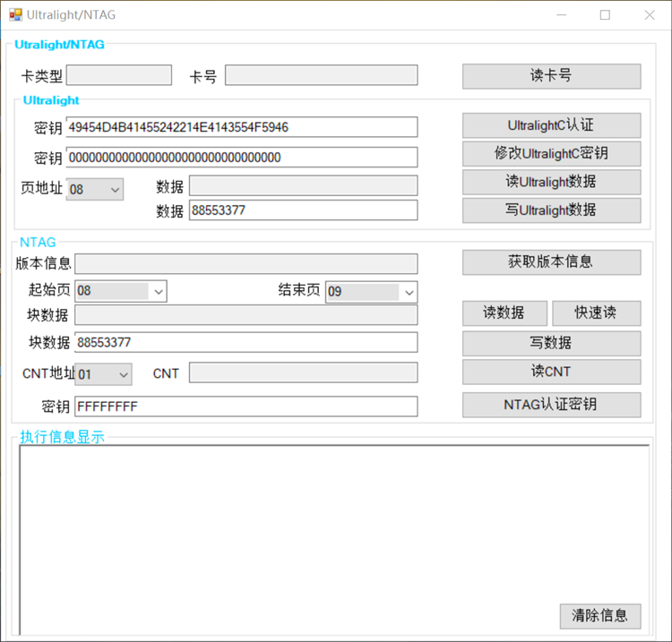
Task: Click 读Ultralight数据 button
Action: click(x=551, y=182)
